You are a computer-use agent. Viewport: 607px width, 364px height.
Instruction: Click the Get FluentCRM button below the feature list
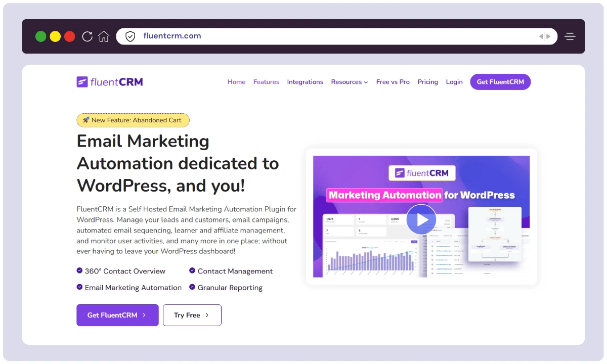pos(117,315)
